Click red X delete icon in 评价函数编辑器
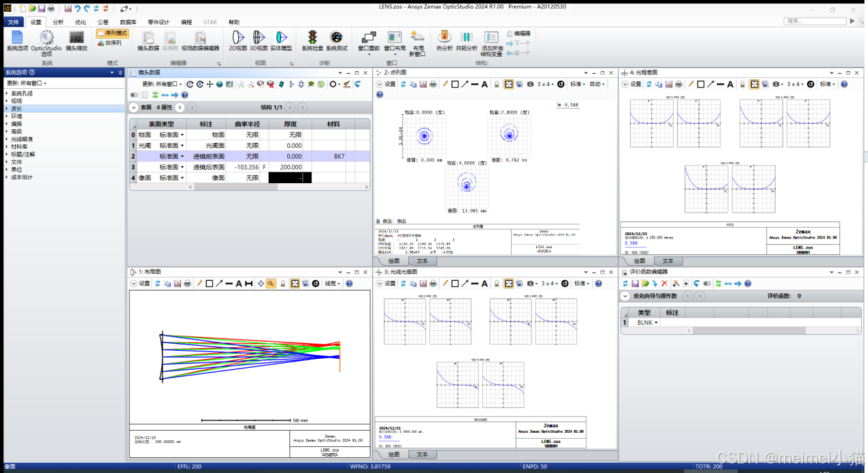Viewport: 868px width, 473px height. tap(665, 283)
